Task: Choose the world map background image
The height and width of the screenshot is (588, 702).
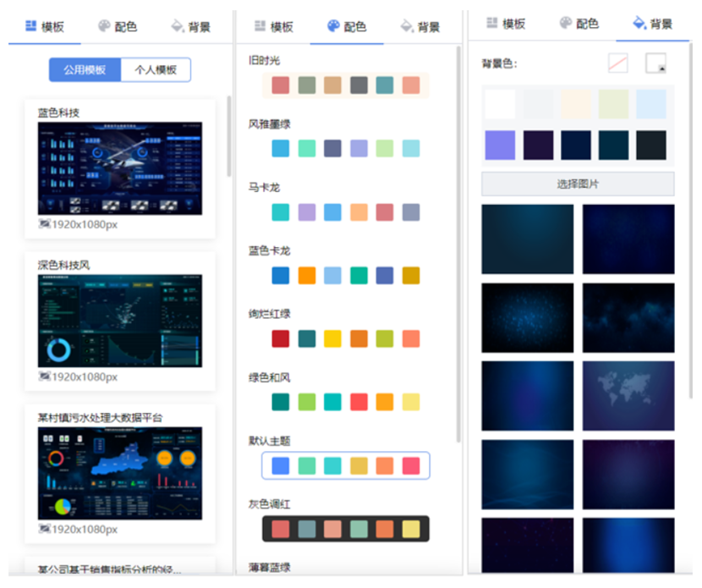Action: pos(628,396)
